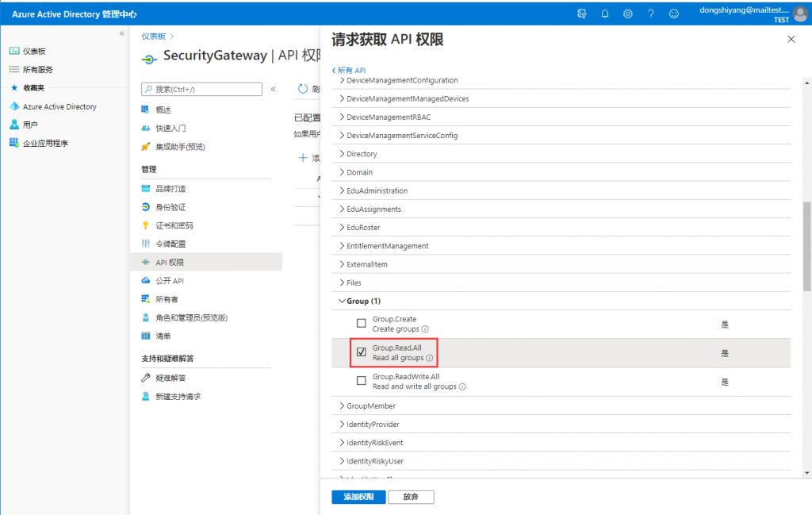Click the integration assistant rocket icon
The width and height of the screenshot is (812, 515).
[x=146, y=147]
